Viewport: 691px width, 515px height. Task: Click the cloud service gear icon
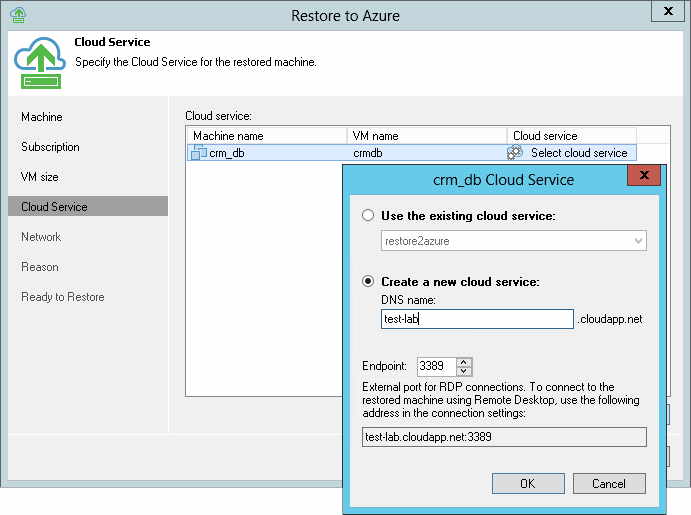coord(515,152)
